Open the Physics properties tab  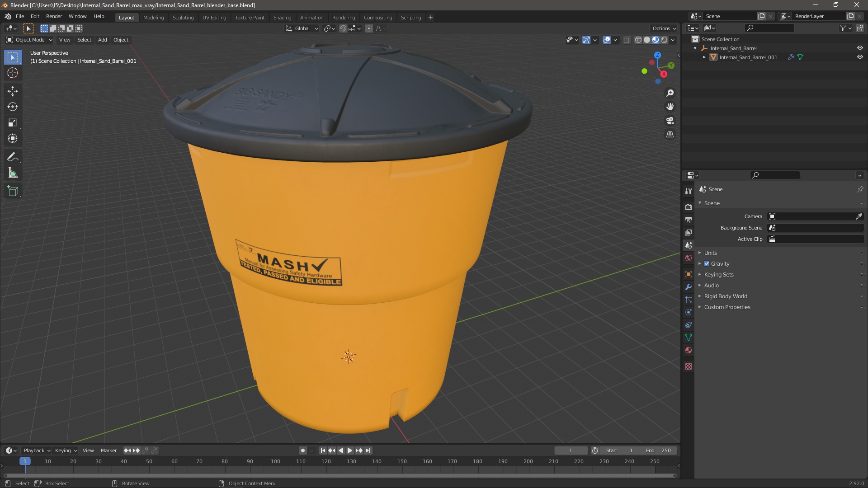pyautogui.click(x=688, y=312)
